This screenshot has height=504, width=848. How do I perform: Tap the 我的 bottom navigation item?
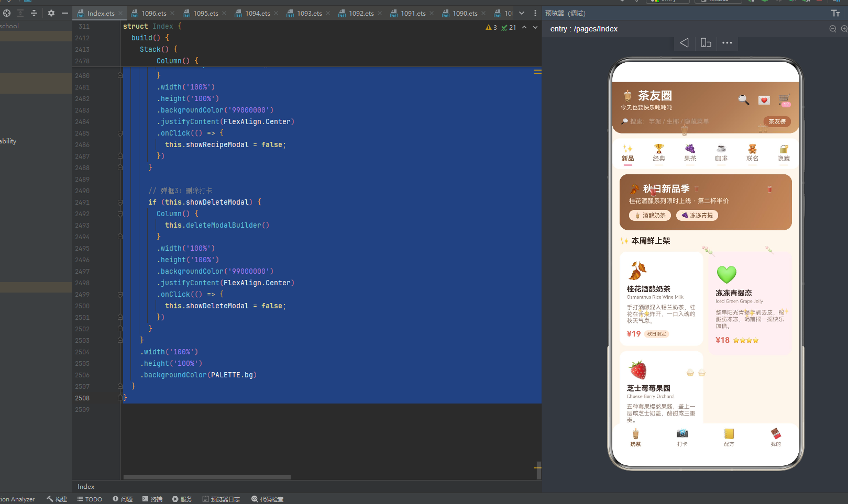(x=776, y=438)
